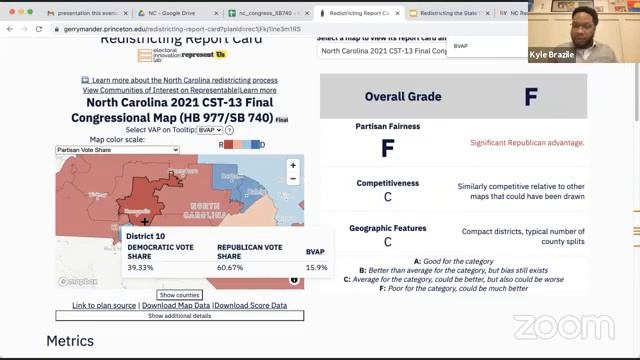Open Link to plan source
The image size is (640, 360).
104,305
